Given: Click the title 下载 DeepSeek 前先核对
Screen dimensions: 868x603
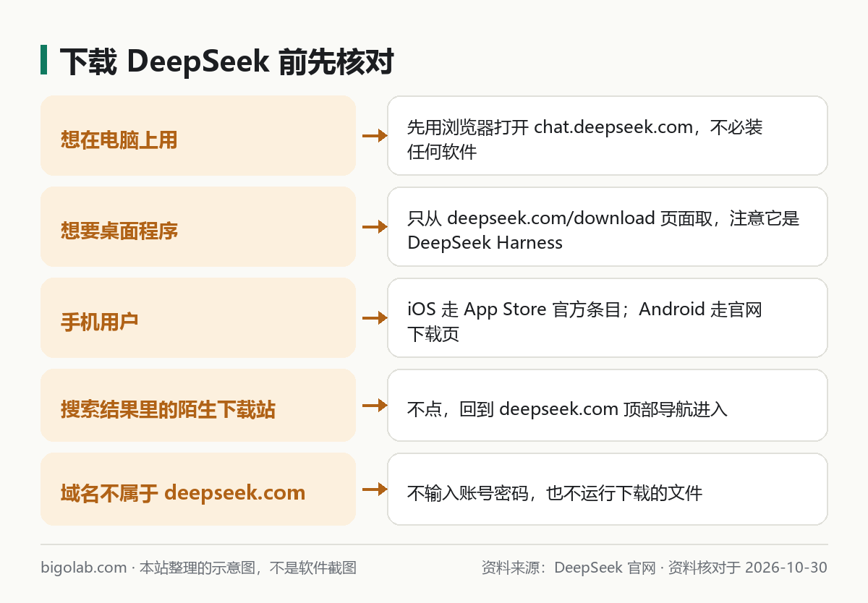Looking at the screenshot, I should tap(226, 61).
